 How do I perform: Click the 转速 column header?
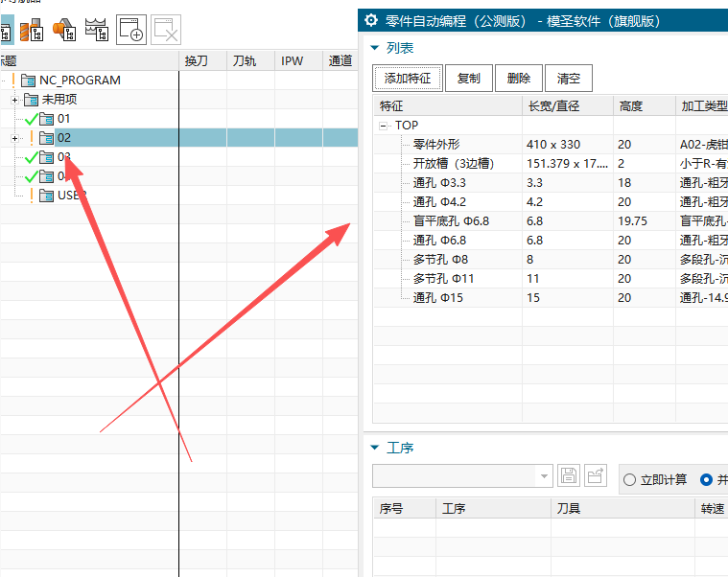(712, 508)
